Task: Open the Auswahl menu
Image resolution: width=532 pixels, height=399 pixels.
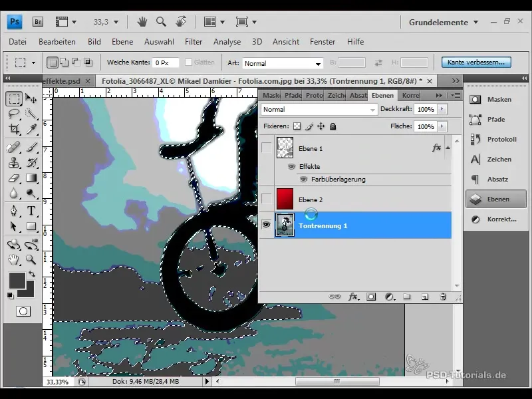Action: click(159, 42)
